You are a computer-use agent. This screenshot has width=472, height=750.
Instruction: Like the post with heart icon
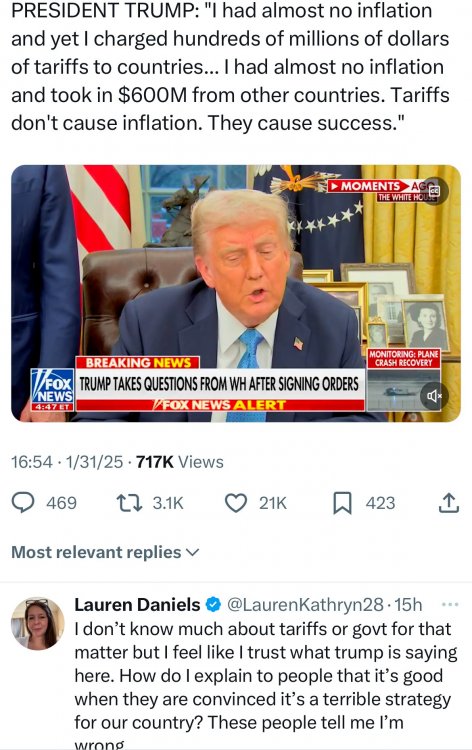[x=236, y=503]
